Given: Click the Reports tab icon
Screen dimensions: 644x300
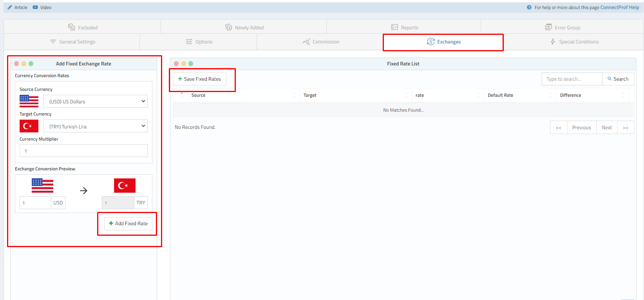Looking at the screenshot, I should click(x=394, y=27).
